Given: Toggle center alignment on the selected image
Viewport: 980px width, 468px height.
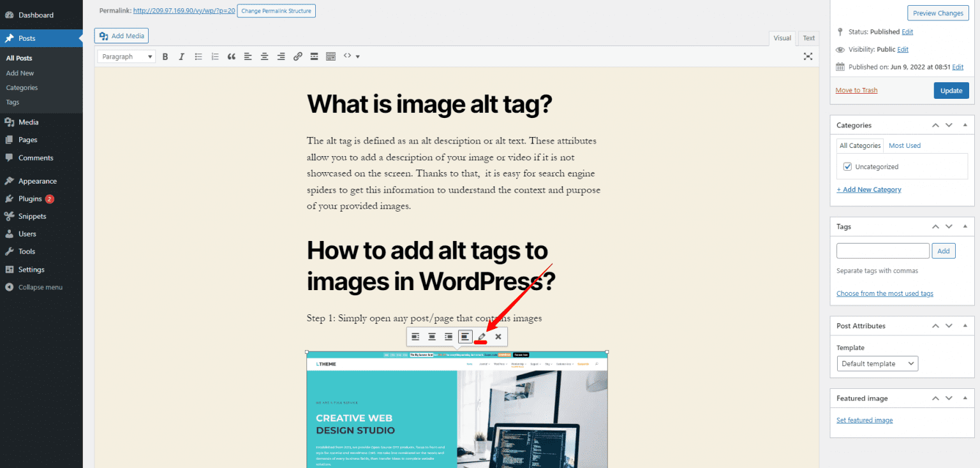Looking at the screenshot, I should [432, 336].
